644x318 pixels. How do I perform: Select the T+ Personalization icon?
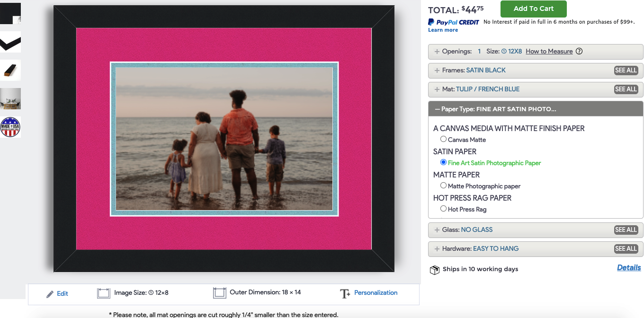point(345,293)
